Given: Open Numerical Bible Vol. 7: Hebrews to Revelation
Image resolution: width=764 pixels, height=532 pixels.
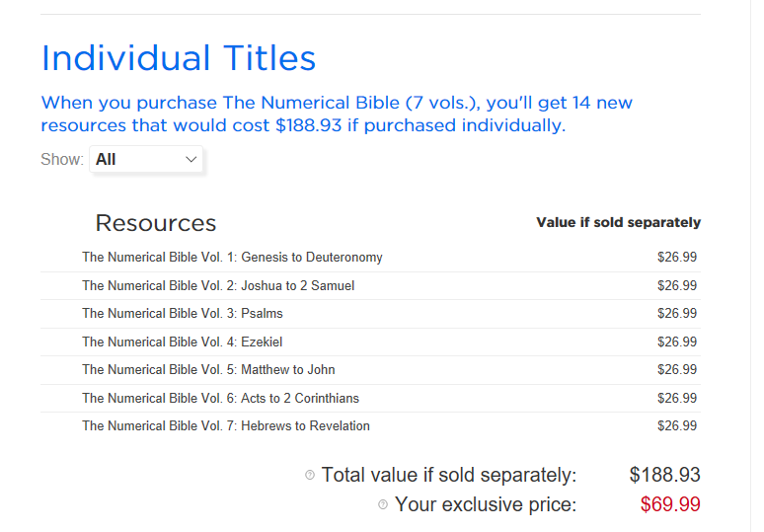Looking at the screenshot, I should [226, 426].
